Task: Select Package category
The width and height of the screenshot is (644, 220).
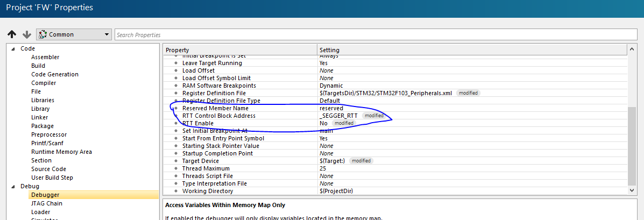Action: pyautogui.click(x=43, y=126)
